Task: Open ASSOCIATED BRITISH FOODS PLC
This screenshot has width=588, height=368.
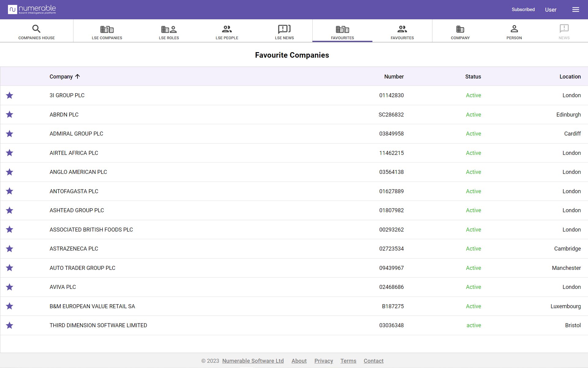Action: pos(91,230)
